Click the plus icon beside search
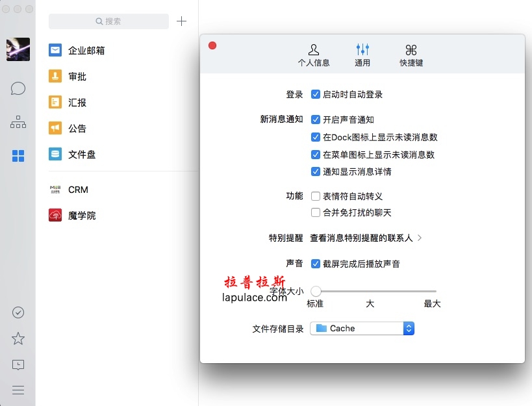The image size is (532, 406). (181, 21)
